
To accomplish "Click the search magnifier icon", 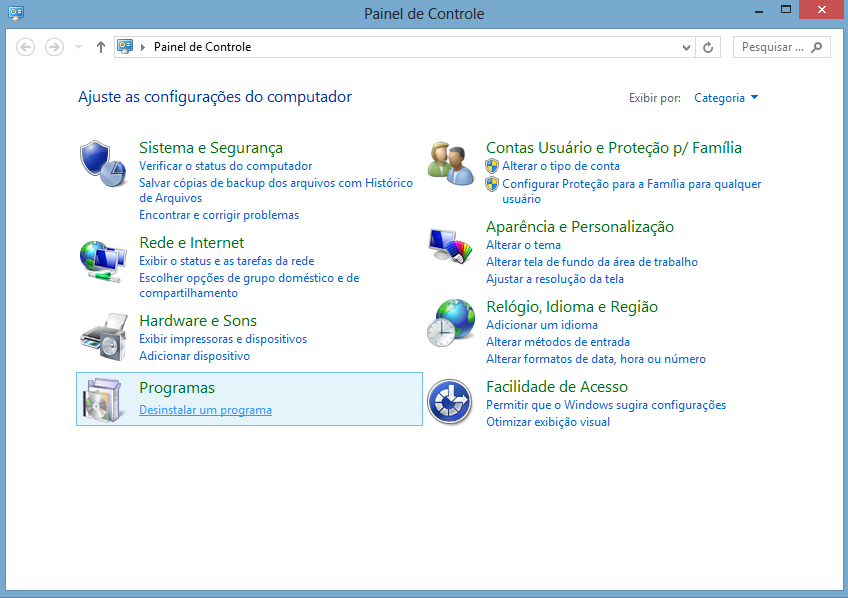I will point(817,47).
